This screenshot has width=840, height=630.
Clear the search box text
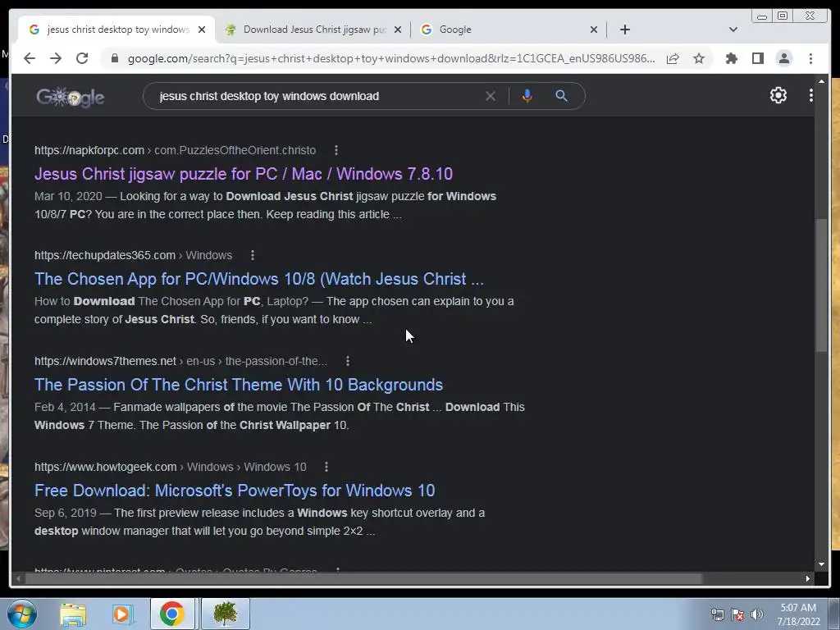point(491,97)
